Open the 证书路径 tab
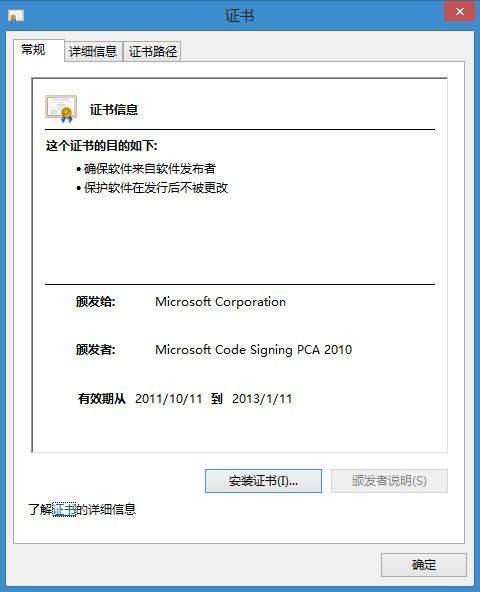Screen dimensions: 480x592 click(152, 51)
